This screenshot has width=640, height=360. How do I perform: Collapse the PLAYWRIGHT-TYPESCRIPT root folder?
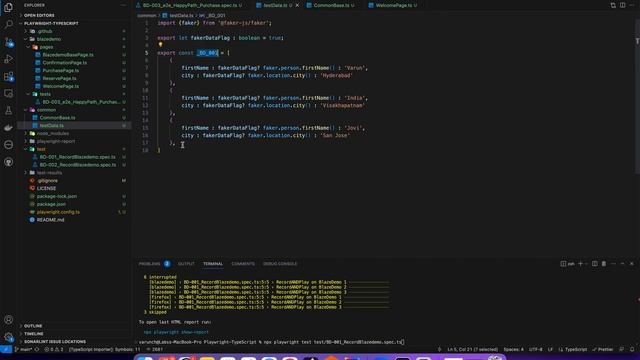(x=51, y=23)
